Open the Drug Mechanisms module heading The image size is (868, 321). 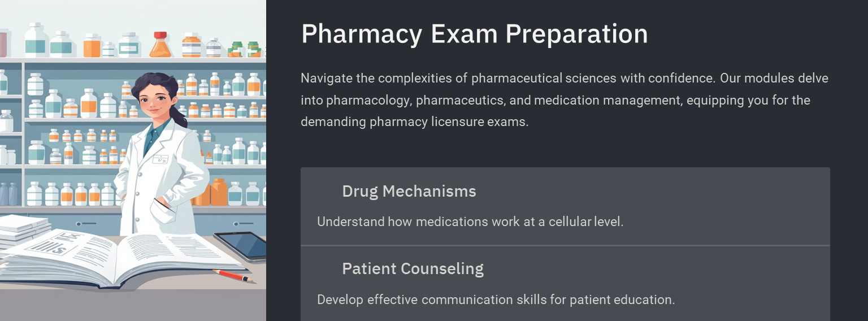(409, 192)
